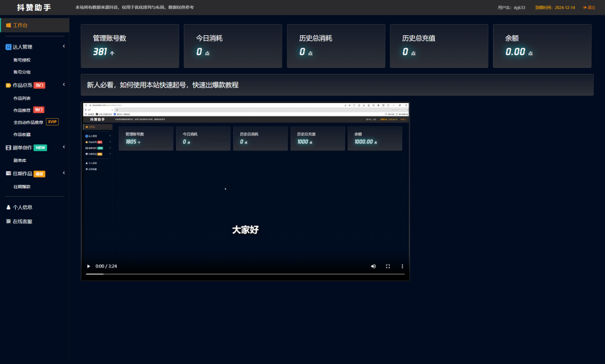The height and width of the screenshot is (364, 605).
Task: Click the NEW badge beside 剧单创作
Action: (40, 148)
